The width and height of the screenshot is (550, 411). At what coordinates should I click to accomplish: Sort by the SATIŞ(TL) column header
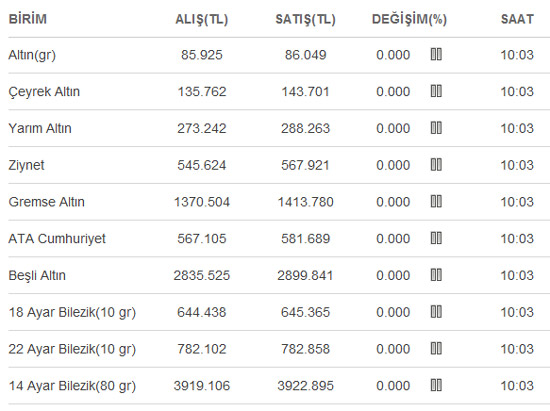[x=306, y=20]
